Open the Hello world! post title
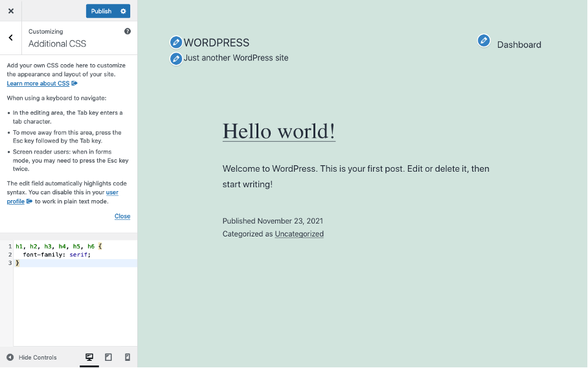This screenshot has width=588, height=368. pos(278,132)
